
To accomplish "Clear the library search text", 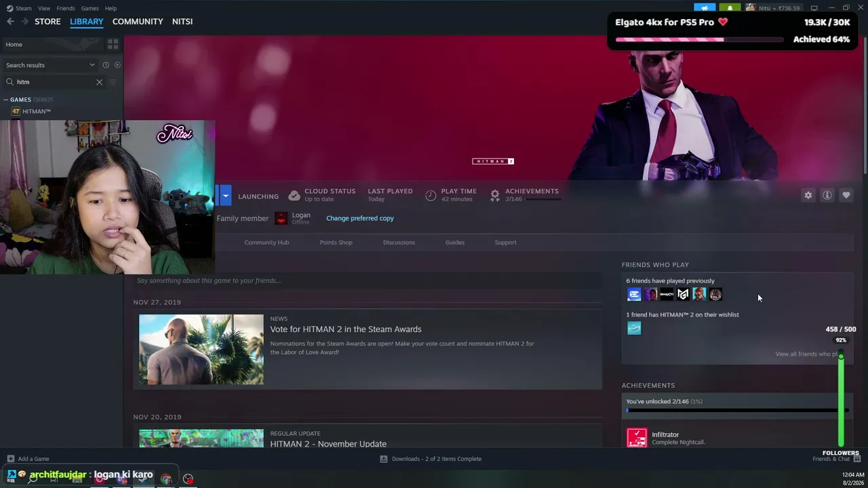I will 99,82.
